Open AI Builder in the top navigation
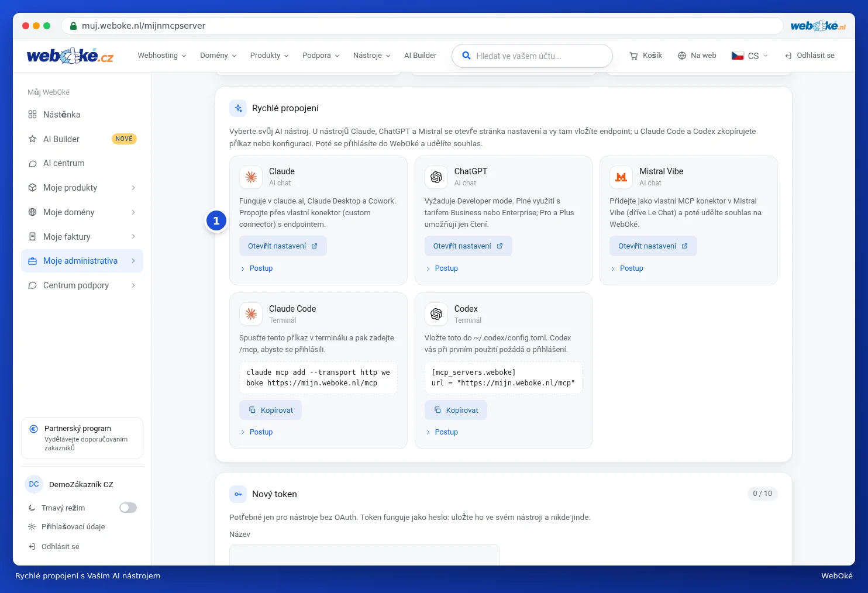 (x=420, y=56)
